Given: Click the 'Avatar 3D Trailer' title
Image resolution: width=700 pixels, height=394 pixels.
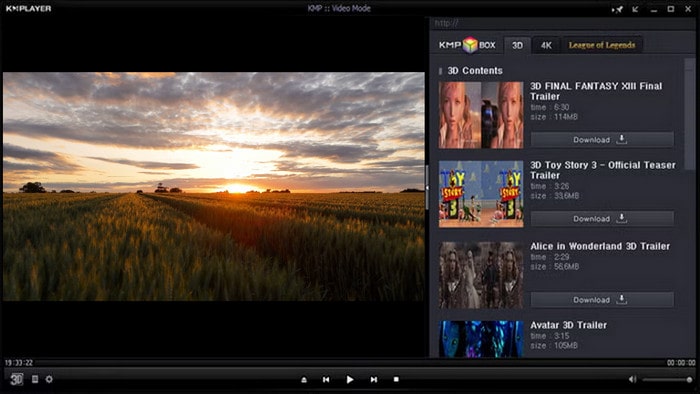Looking at the screenshot, I should pyautogui.click(x=568, y=325).
